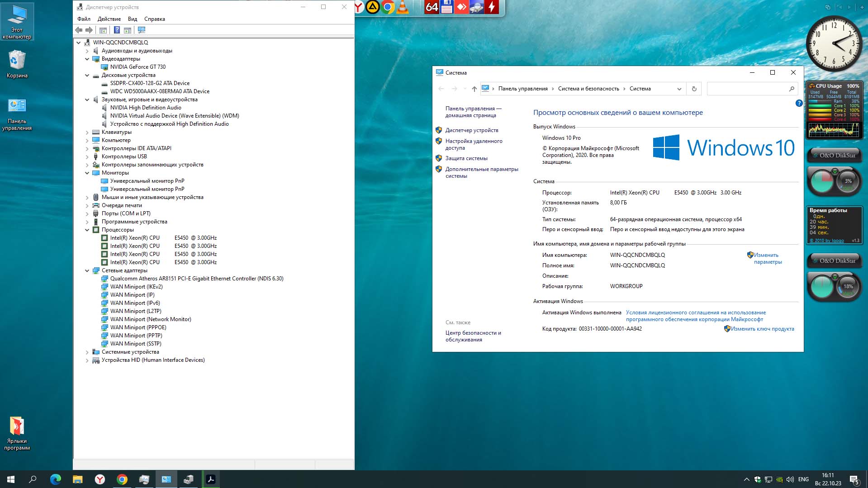Click the help icon in Device Manager toolbar
Screen dimensions: 868x488
click(x=117, y=30)
